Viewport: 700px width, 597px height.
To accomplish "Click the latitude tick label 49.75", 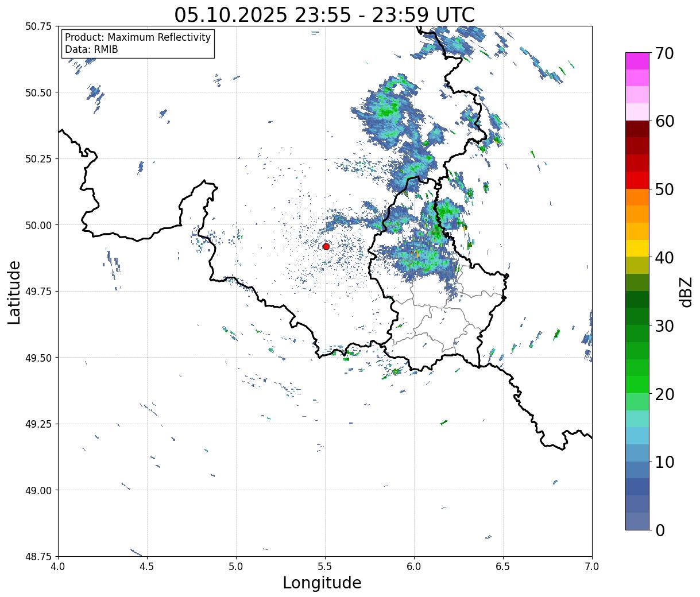I will pos(38,292).
